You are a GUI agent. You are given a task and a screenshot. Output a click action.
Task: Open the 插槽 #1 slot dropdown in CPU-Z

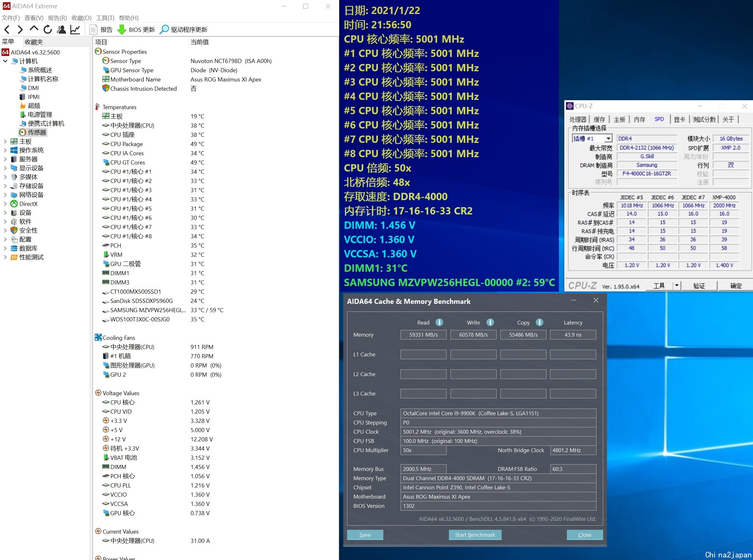[608, 138]
